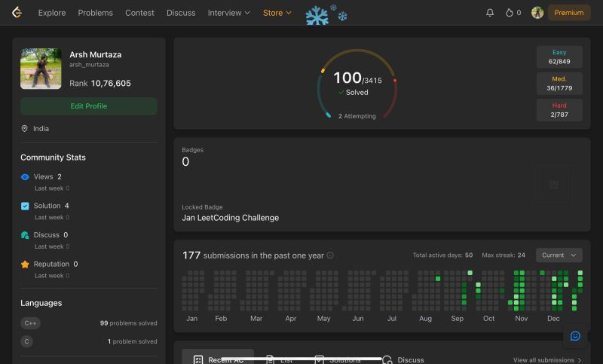Click the 'Community Stats' heading
Image resolution: width=603 pixels, height=364 pixels.
[x=53, y=158]
